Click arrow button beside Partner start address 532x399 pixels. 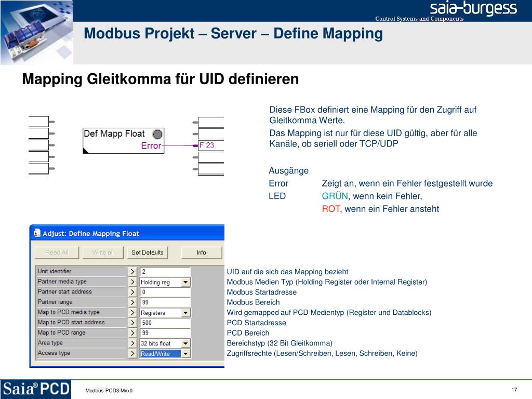(132, 292)
